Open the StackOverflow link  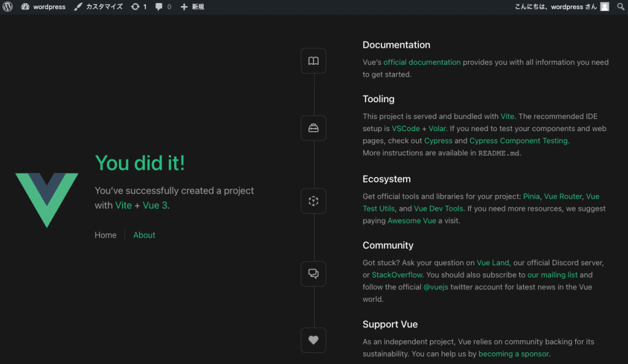point(397,275)
